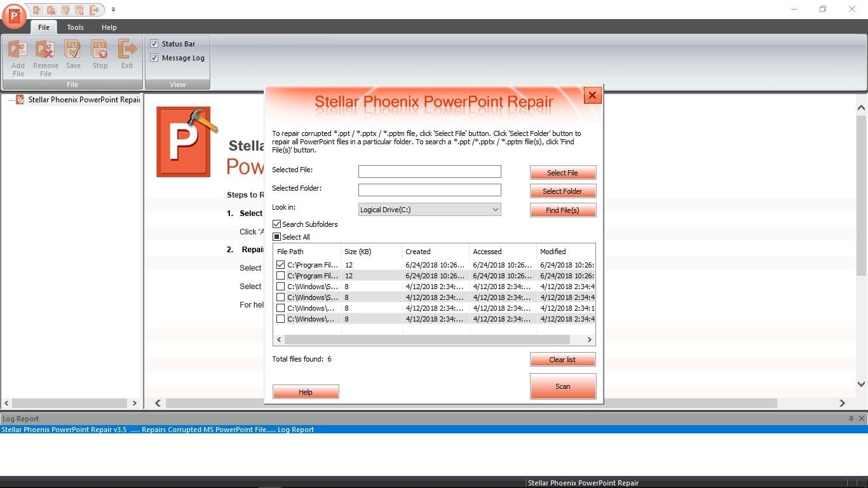Uncheck the checked C:\Program Fil... row
The height and width of the screenshot is (488, 868).
pos(280,265)
